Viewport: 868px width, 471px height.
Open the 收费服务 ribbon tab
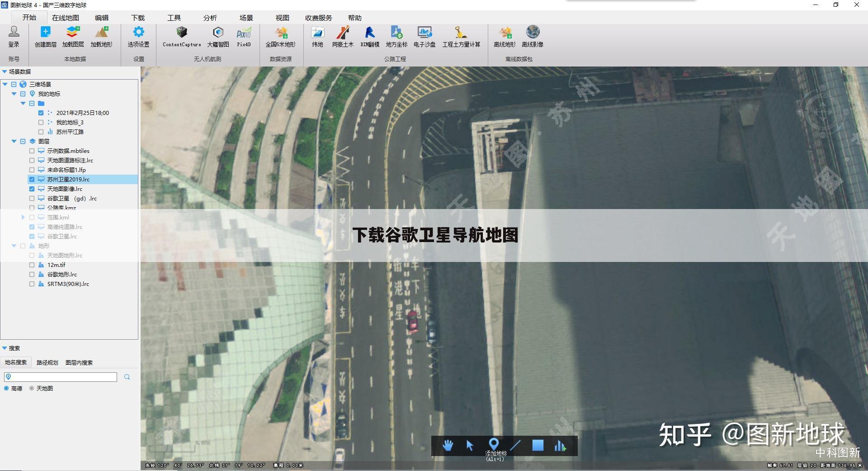click(319, 18)
